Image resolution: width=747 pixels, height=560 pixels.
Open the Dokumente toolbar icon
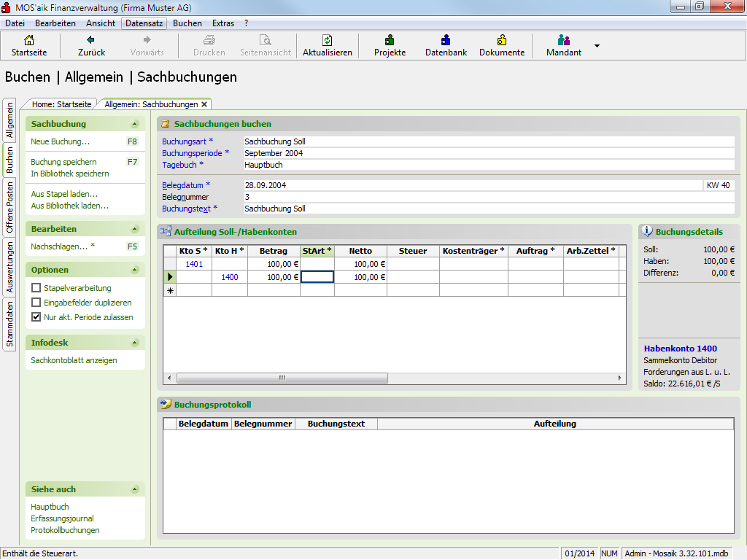502,41
